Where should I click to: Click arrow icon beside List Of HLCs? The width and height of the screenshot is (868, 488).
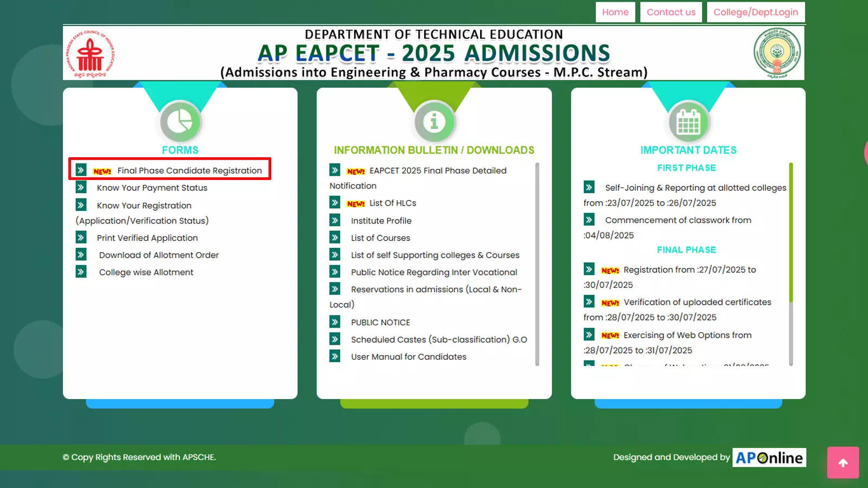[335, 203]
